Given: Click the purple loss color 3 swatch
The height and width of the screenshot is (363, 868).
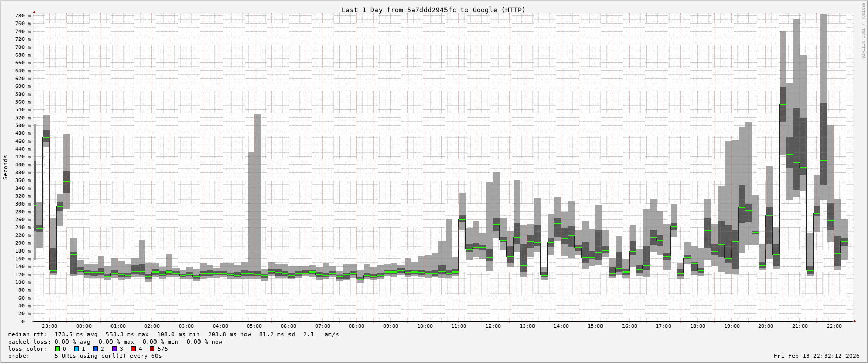Looking at the screenshot, I should (114, 349).
